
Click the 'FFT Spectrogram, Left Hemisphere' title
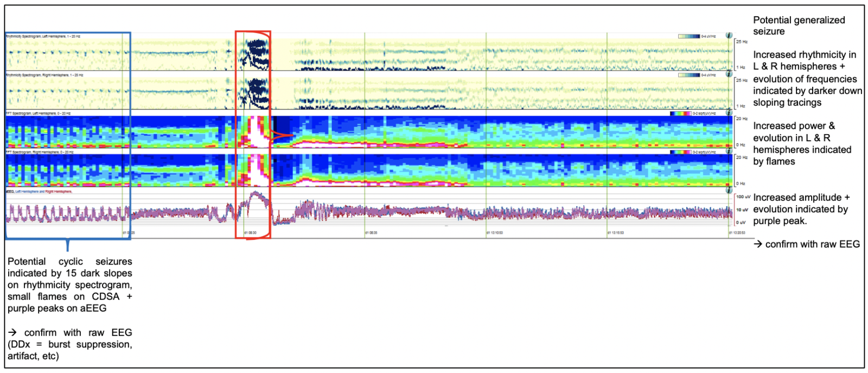pyautogui.click(x=38, y=113)
